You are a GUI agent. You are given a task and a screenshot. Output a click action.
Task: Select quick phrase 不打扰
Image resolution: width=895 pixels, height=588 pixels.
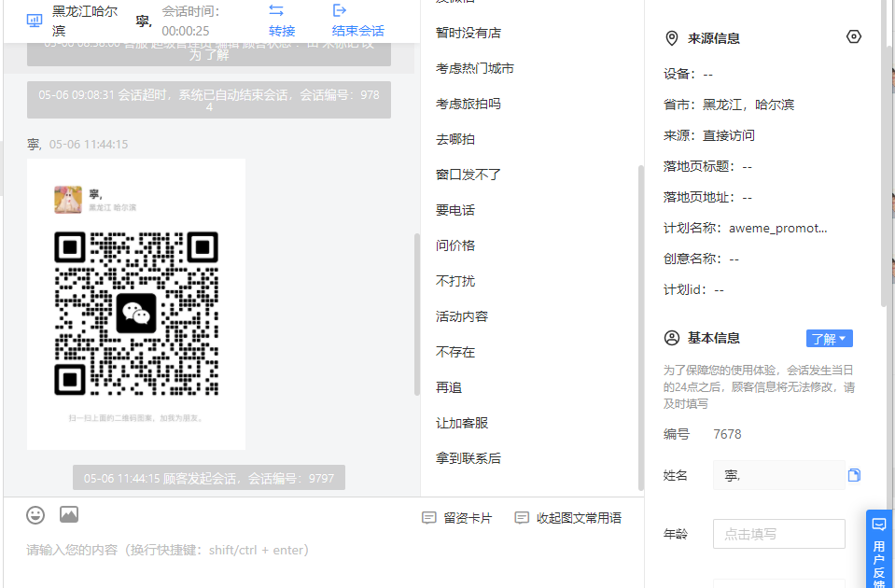coord(455,281)
